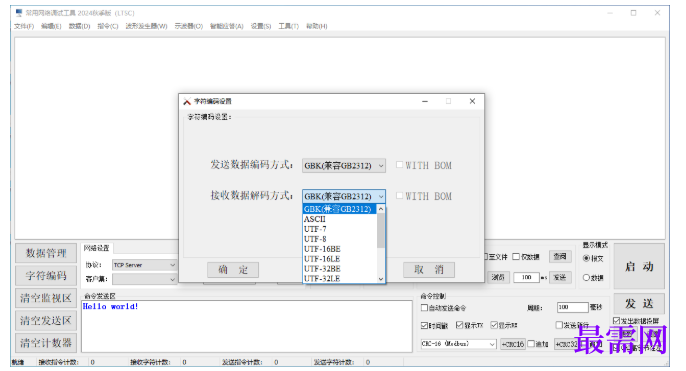This screenshot has height=371, width=686.
Task: Open the 数据(D) menu
Action: coord(79,26)
